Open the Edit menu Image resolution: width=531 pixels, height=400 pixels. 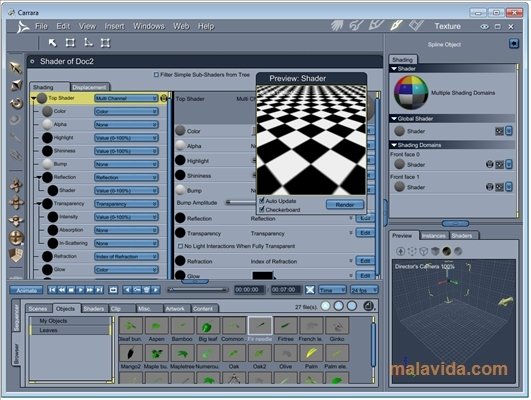point(63,26)
